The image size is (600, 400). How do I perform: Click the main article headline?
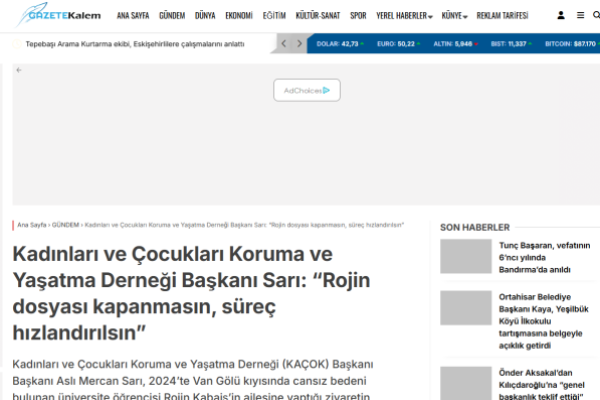(191, 293)
